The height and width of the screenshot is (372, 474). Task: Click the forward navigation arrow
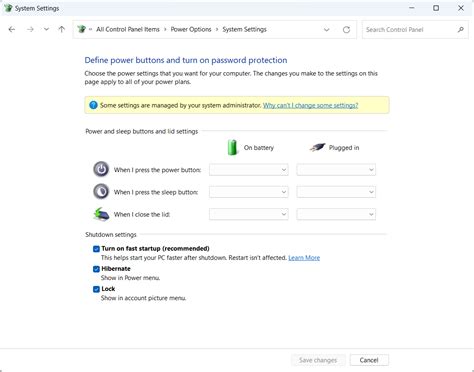point(30,29)
